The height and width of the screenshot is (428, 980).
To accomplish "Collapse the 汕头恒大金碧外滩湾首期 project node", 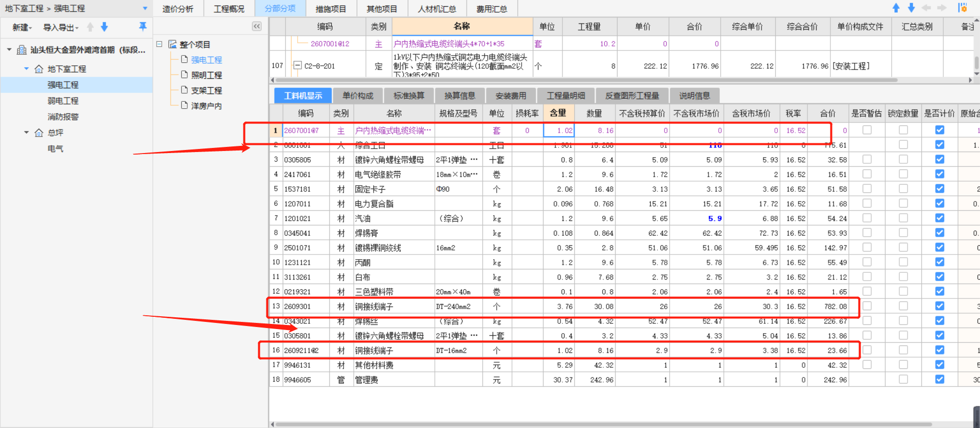I will coord(9,50).
